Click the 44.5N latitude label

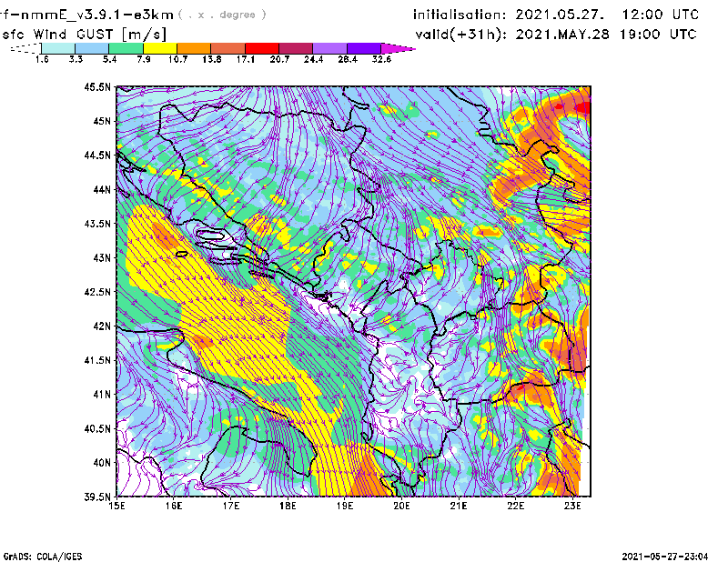(x=97, y=155)
